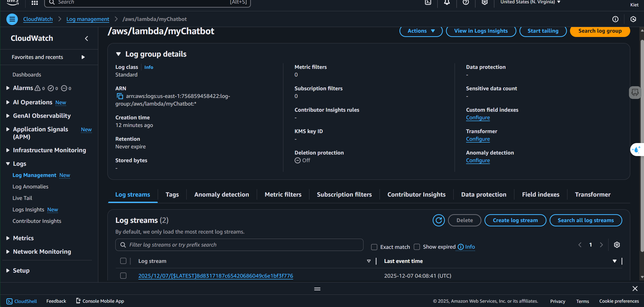This screenshot has width=644, height=307.
Task: Toggle the CloudWatch hamburger menu
Action: (x=12, y=19)
